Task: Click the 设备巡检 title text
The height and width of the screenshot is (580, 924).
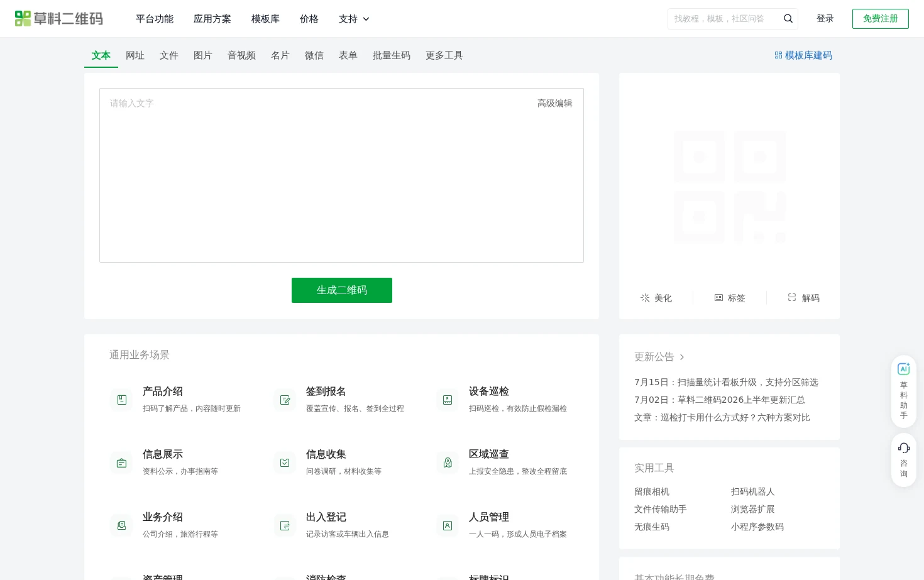Action: coord(489,391)
